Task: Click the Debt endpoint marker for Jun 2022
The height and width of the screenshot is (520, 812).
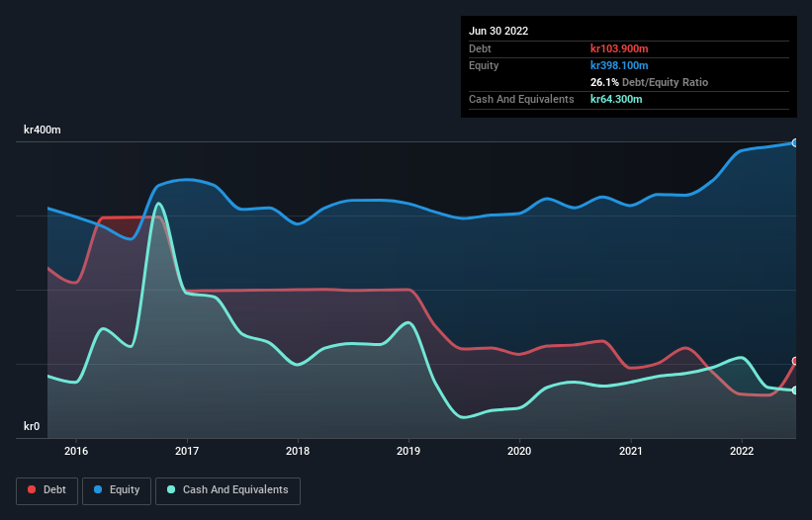Action: click(795, 361)
